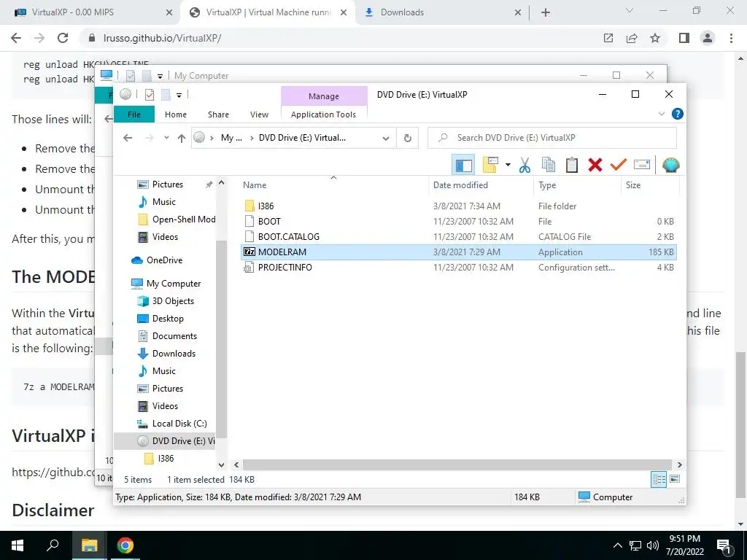Click Chrome profile avatar icon
This screenshot has height=560, width=747.
[708, 38]
